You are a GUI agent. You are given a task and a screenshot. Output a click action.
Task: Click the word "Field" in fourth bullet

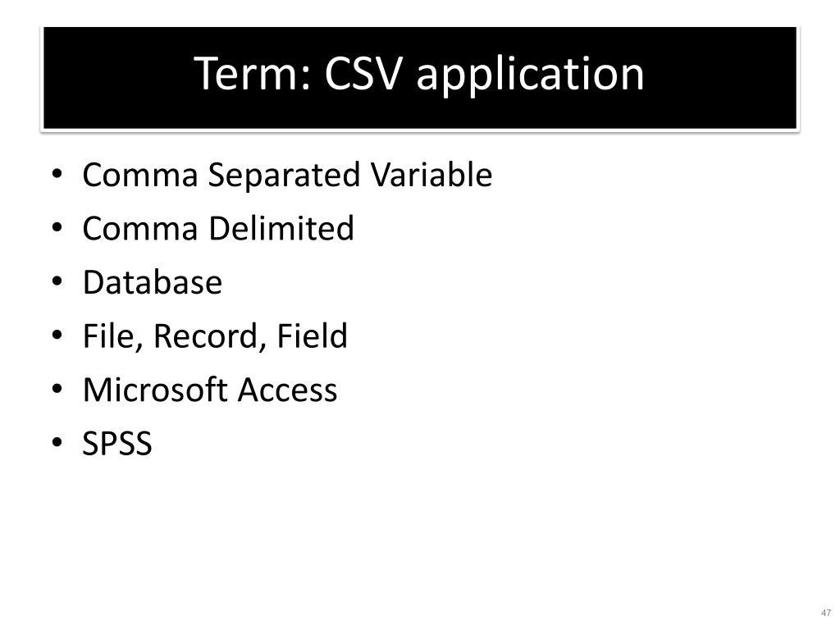tap(312, 336)
